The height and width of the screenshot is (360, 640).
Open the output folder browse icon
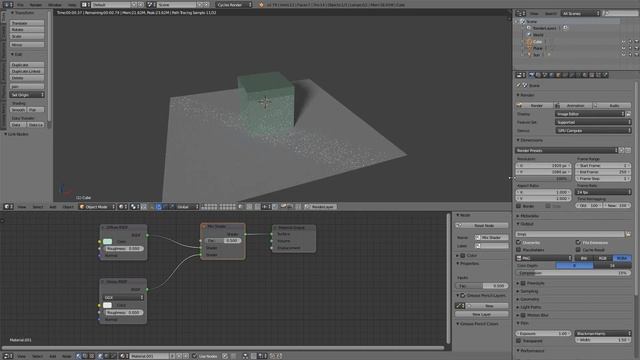[628, 234]
